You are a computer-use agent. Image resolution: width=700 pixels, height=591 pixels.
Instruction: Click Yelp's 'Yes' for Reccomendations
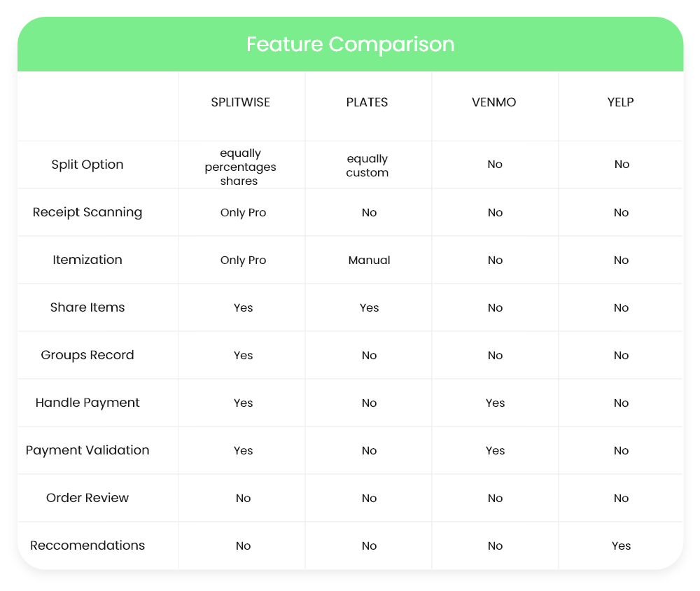tap(621, 546)
